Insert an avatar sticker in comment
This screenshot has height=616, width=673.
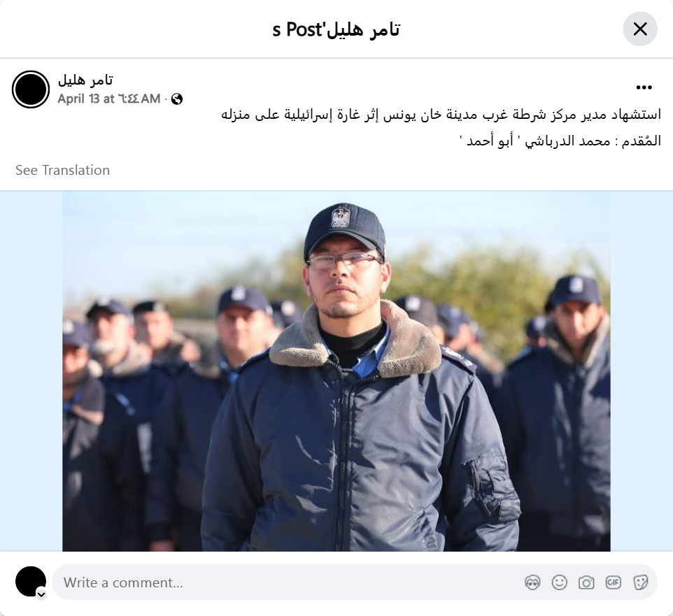click(x=532, y=582)
